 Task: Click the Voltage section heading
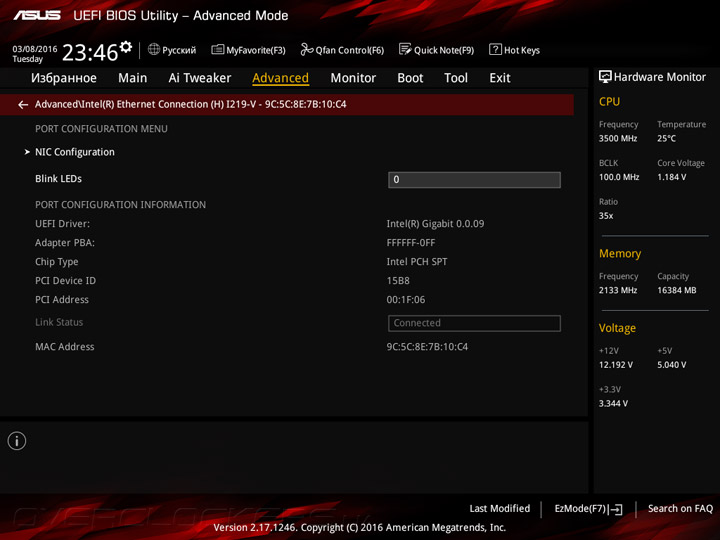click(x=617, y=328)
